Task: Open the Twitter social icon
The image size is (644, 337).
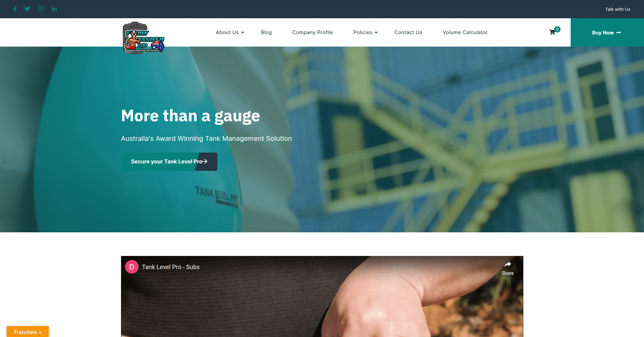Action: click(x=28, y=9)
